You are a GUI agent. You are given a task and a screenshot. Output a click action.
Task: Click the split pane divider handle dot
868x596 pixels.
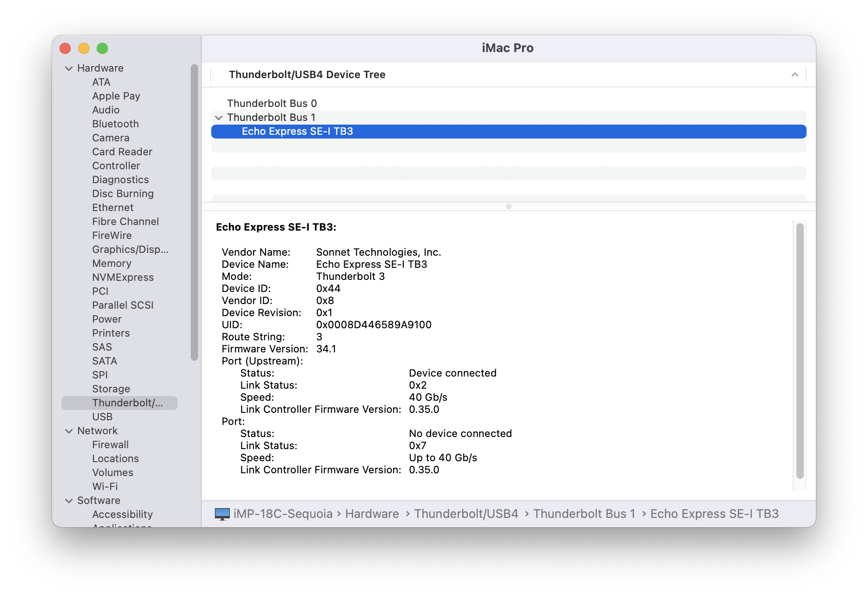tap(509, 206)
